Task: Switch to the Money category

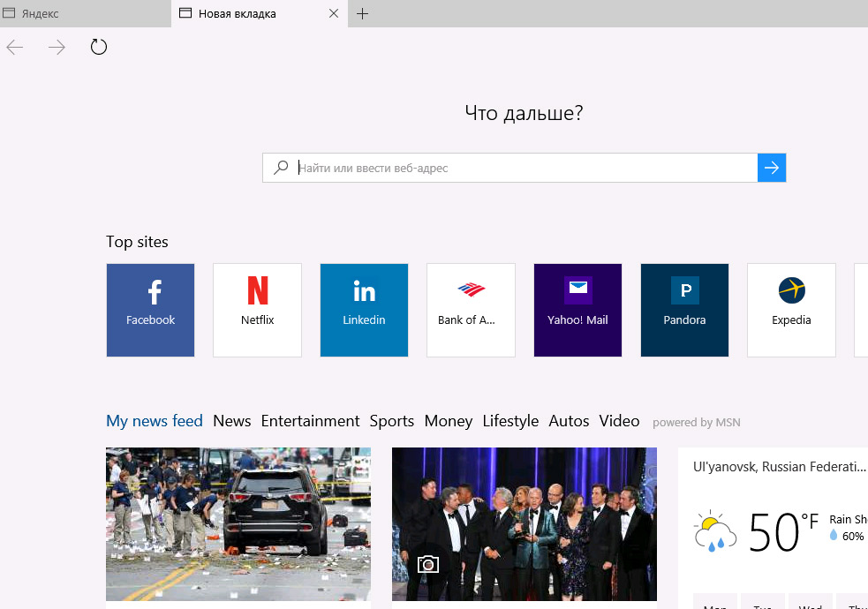Action: (449, 422)
